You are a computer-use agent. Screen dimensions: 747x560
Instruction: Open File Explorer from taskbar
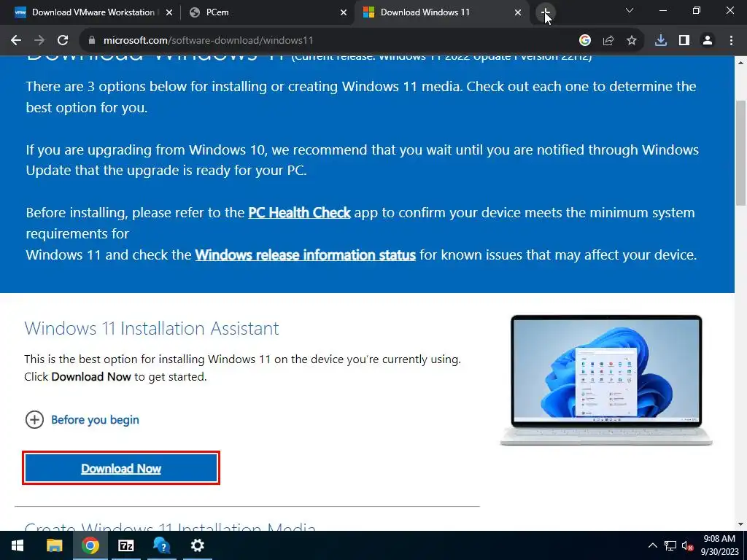55,545
